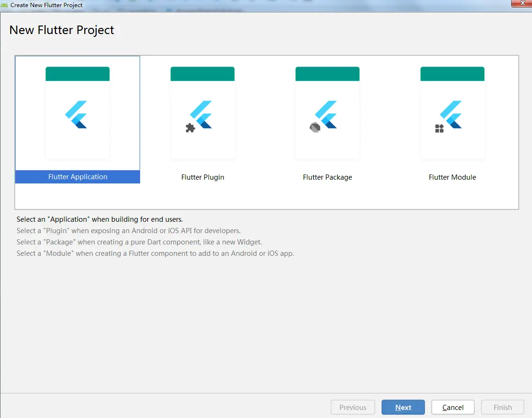Click the disabled Finish button
The image size is (532, 418).
coord(503,407)
